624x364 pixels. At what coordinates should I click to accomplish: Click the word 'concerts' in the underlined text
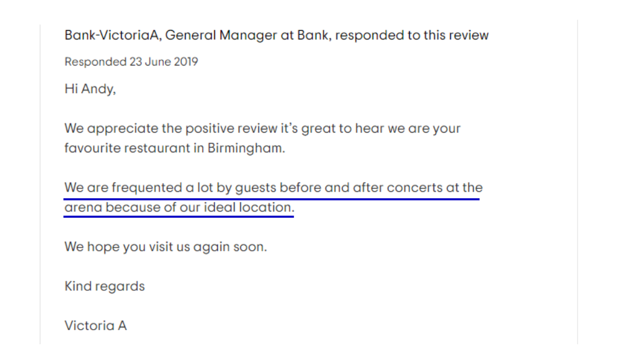[415, 188]
